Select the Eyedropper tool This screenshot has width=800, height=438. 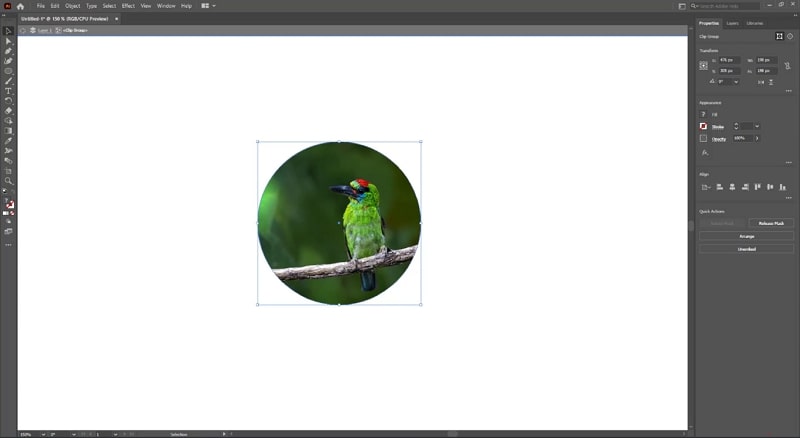coord(8,140)
